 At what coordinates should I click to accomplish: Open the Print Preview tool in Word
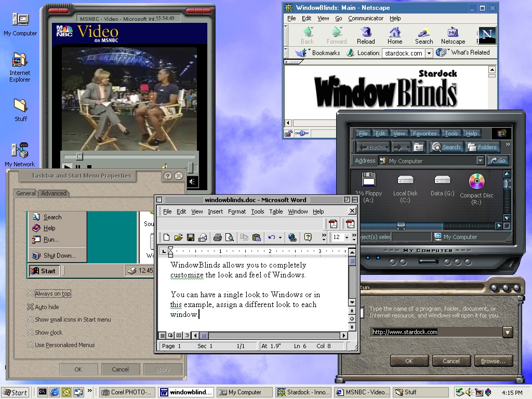(x=230, y=237)
